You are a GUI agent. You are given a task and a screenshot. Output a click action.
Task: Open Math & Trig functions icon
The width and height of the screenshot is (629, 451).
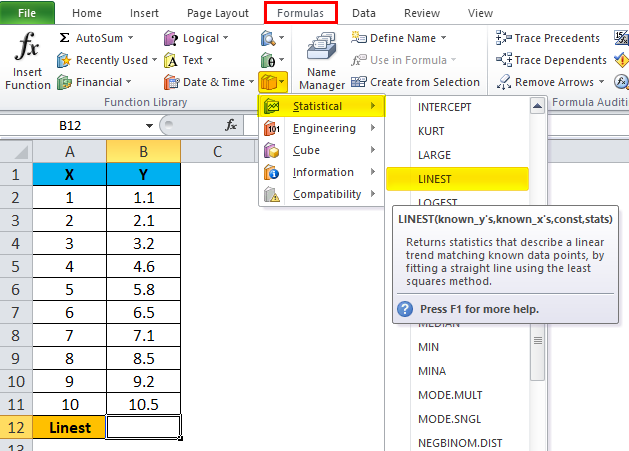click(268, 60)
